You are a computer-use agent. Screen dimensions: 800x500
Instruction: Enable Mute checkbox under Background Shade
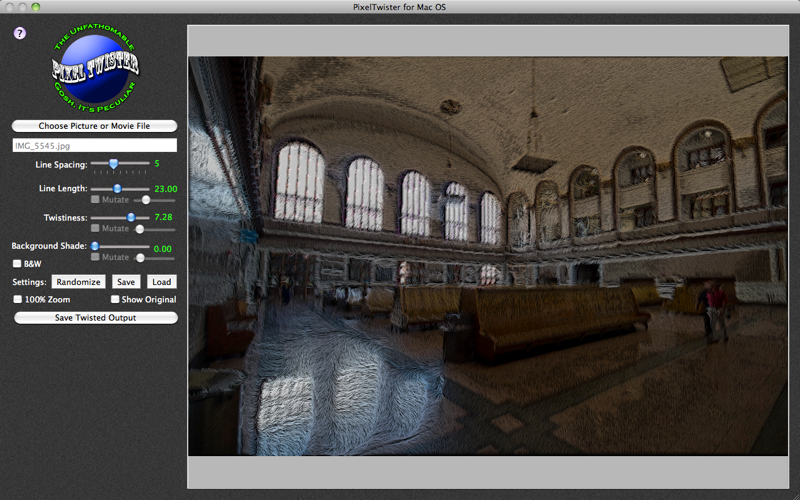tap(95, 257)
